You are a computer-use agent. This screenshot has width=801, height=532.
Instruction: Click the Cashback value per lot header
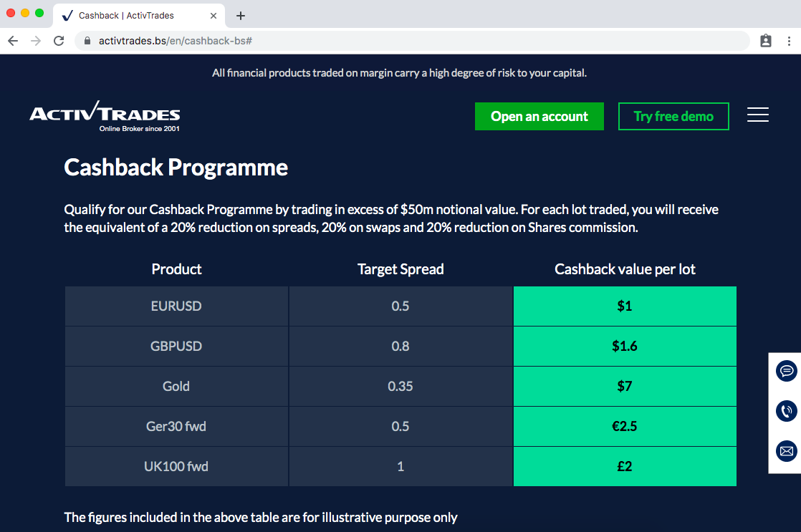[x=625, y=269]
